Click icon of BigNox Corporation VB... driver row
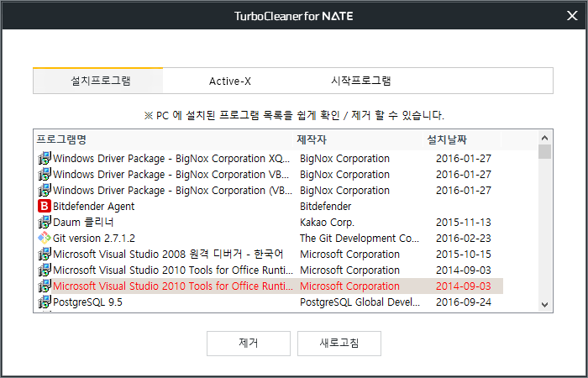Screen dimensions: 588x378 pyautogui.click(x=45, y=175)
